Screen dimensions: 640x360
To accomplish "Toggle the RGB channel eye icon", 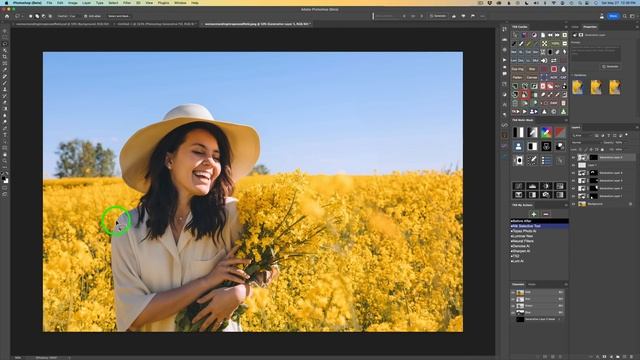I will [513, 292].
